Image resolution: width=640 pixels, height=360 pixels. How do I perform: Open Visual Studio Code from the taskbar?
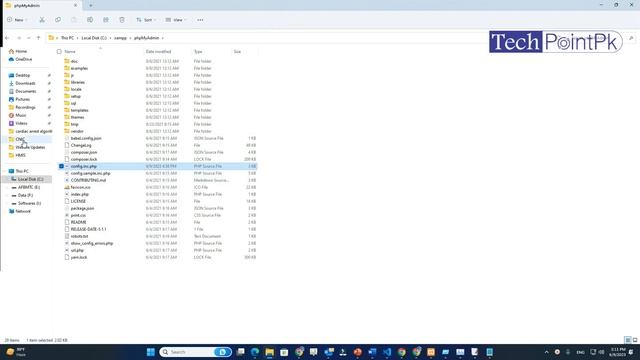coord(387,352)
